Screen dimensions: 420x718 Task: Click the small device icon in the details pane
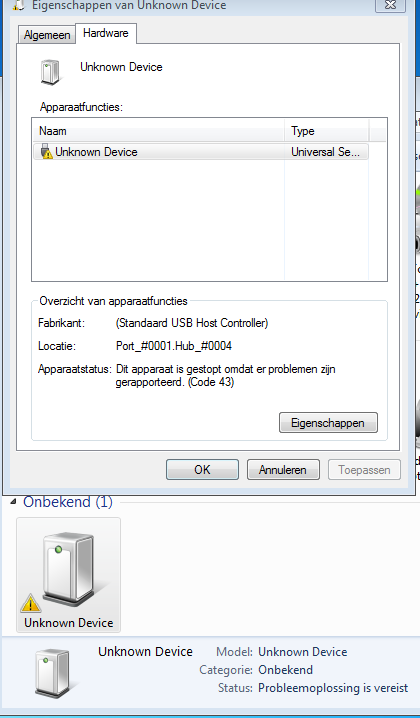point(52,673)
